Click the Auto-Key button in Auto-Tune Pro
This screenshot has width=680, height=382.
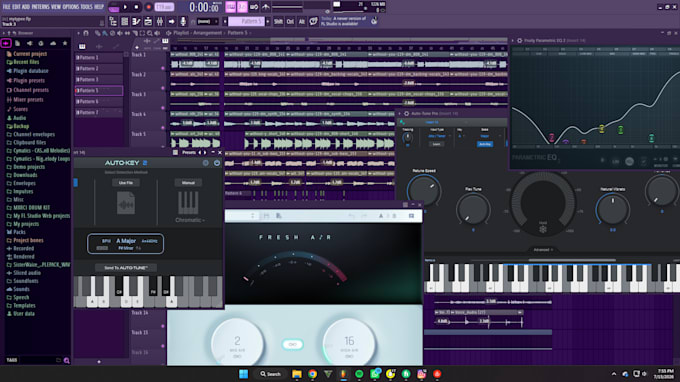485,144
